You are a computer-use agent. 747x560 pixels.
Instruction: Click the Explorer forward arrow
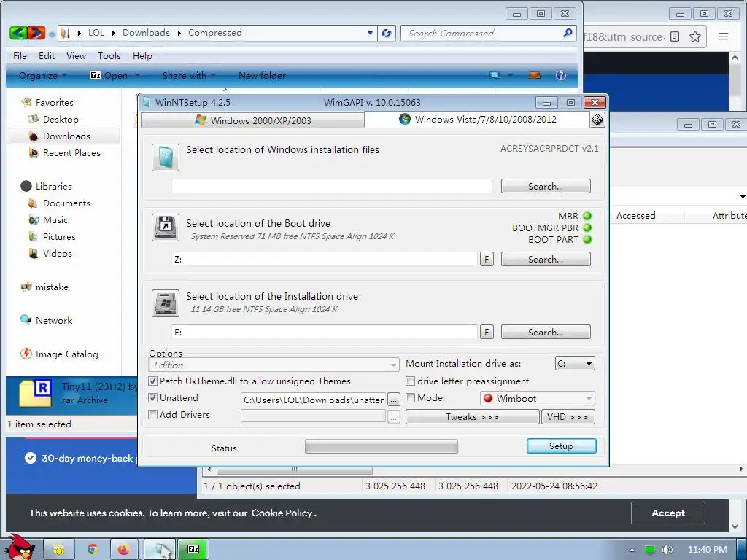36,33
